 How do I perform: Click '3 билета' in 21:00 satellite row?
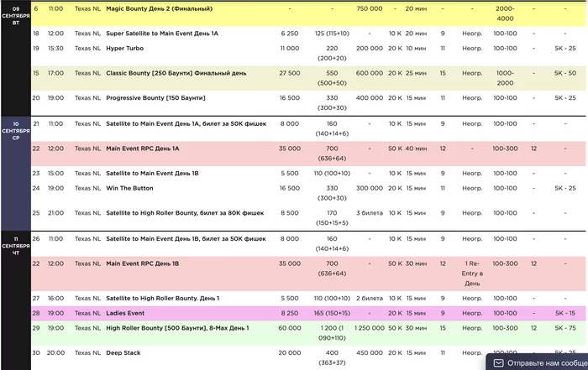click(x=370, y=213)
